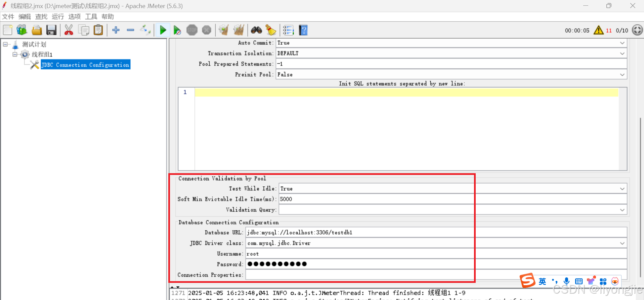Open Sogou skin shirt icon
This screenshot has width=644, height=300.
591,281
